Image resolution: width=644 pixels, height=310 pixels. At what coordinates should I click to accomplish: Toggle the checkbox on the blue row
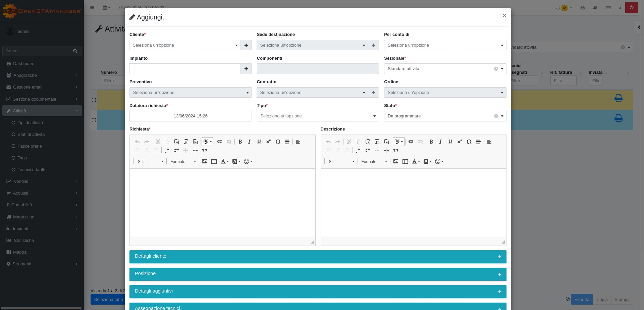pos(94,120)
